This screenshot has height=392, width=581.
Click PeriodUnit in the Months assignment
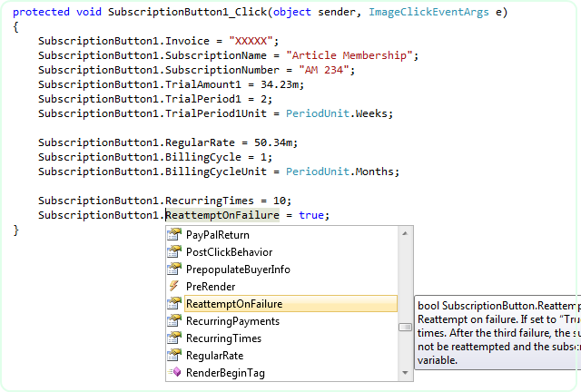click(318, 171)
